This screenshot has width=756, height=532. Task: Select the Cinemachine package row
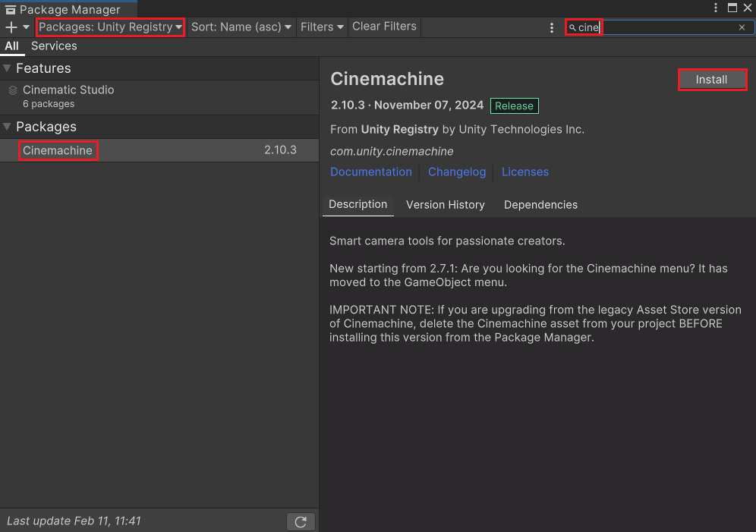point(159,150)
